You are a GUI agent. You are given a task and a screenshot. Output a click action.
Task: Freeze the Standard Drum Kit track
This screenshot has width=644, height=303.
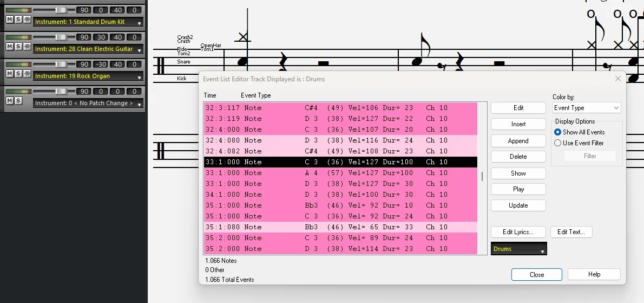pos(27,20)
